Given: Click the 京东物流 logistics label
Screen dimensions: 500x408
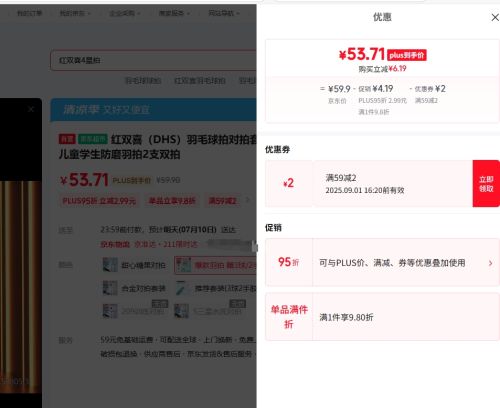Looking at the screenshot, I should click(115, 245).
